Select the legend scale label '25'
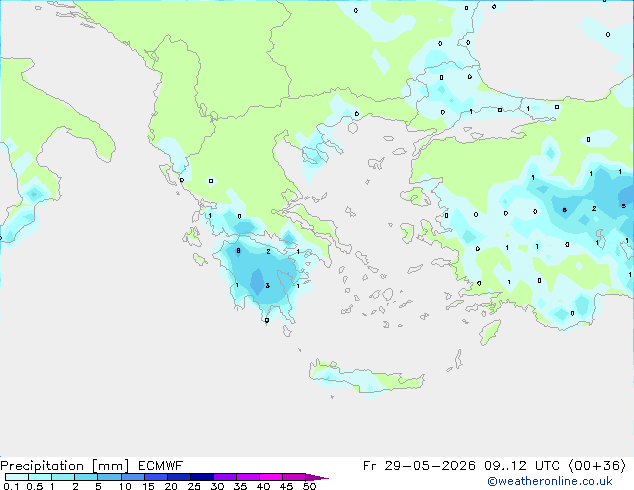Viewport: 634px width, 490px height. [194, 486]
